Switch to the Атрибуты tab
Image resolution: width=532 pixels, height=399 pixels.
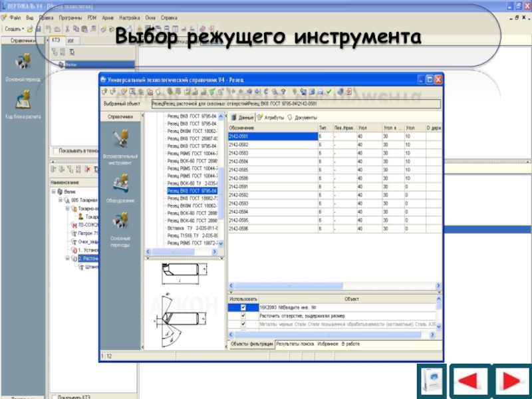(x=272, y=117)
